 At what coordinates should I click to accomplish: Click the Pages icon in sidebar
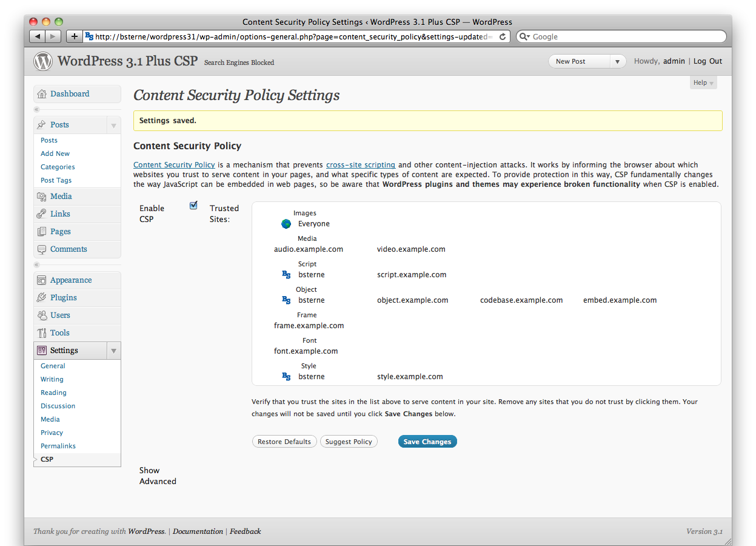[x=41, y=232]
